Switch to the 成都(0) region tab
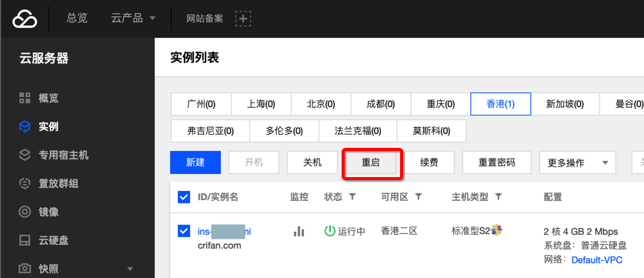 [381, 104]
